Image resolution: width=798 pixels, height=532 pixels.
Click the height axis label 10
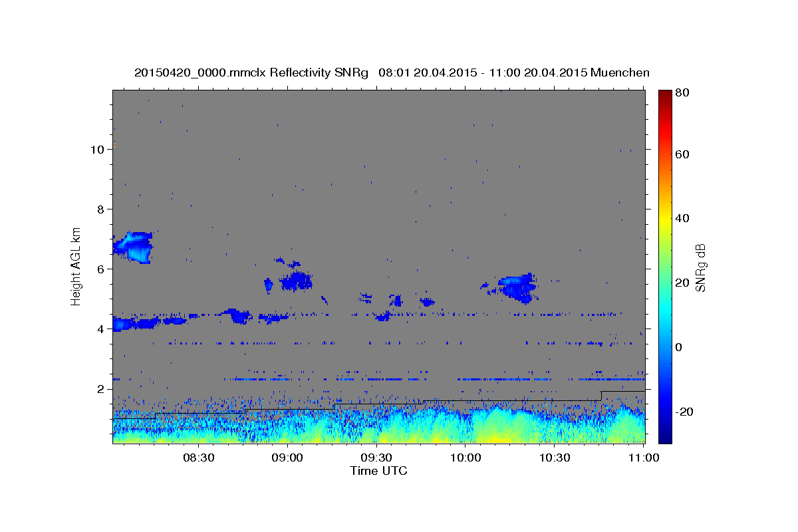(98, 149)
